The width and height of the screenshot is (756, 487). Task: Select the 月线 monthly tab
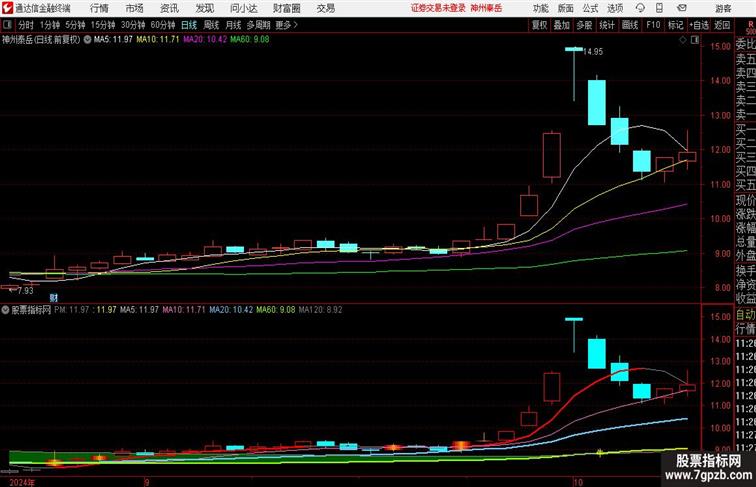pyautogui.click(x=233, y=25)
